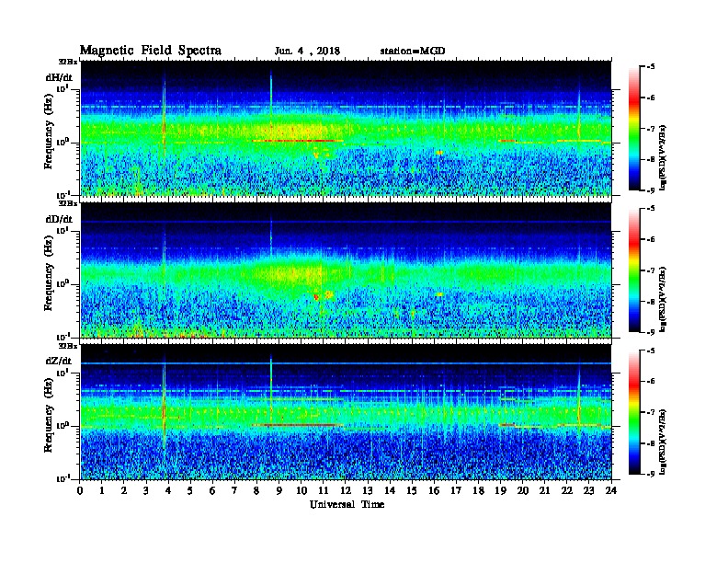Image resolution: width=728 pixels, height=563 pixels.
Task: Click the date 'Jun. 4, 2018'
Action: (307, 51)
